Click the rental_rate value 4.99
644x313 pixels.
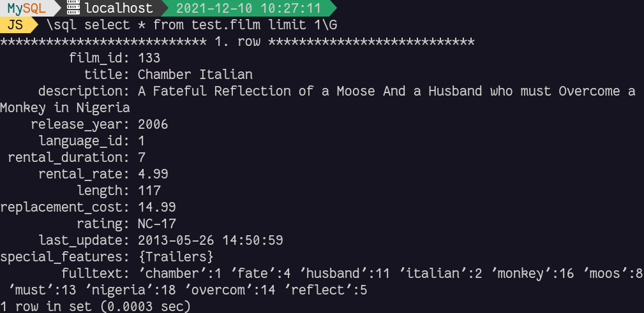(x=153, y=173)
